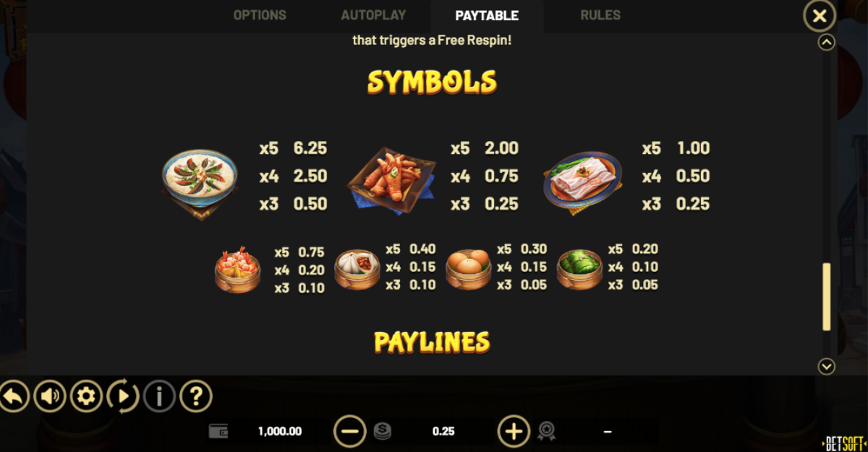Start autoplay with circular play icon
The width and height of the screenshot is (868, 452).
tap(123, 396)
